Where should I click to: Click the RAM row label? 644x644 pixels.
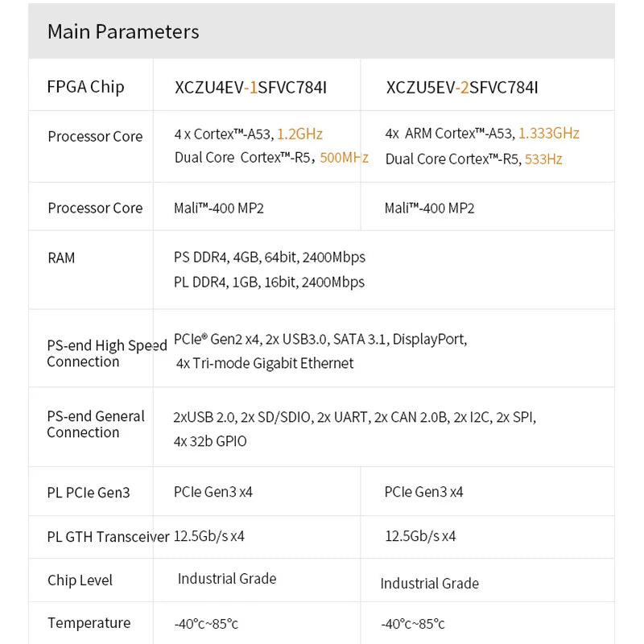(x=61, y=258)
